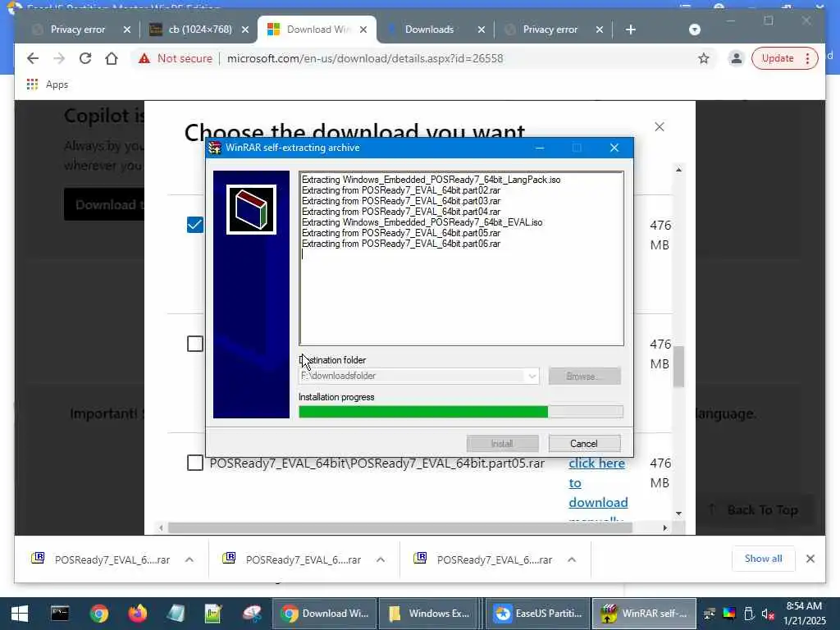Close the cb (1024×768) tab

coord(244,30)
